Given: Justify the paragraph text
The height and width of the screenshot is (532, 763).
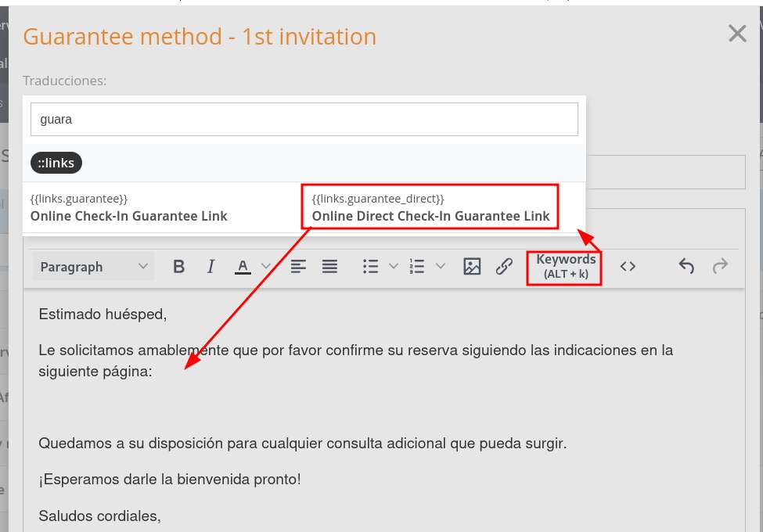Looking at the screenshot, I should tap(330, 267).
